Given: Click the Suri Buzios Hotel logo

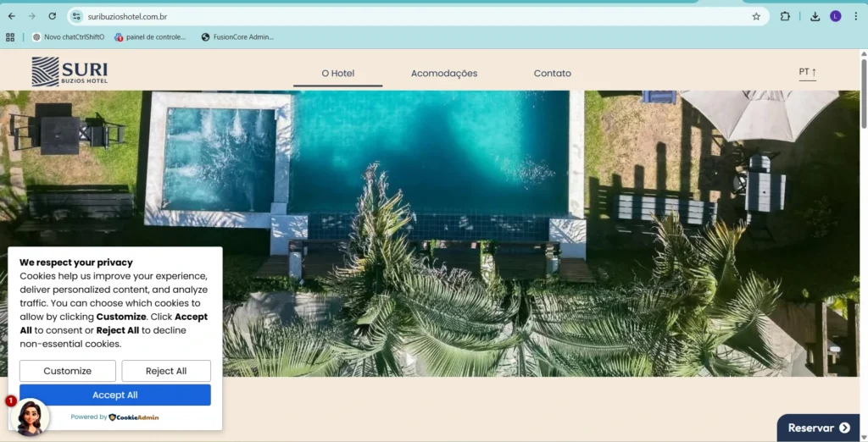Looking at the screenshot, I should tap(70, 72).
